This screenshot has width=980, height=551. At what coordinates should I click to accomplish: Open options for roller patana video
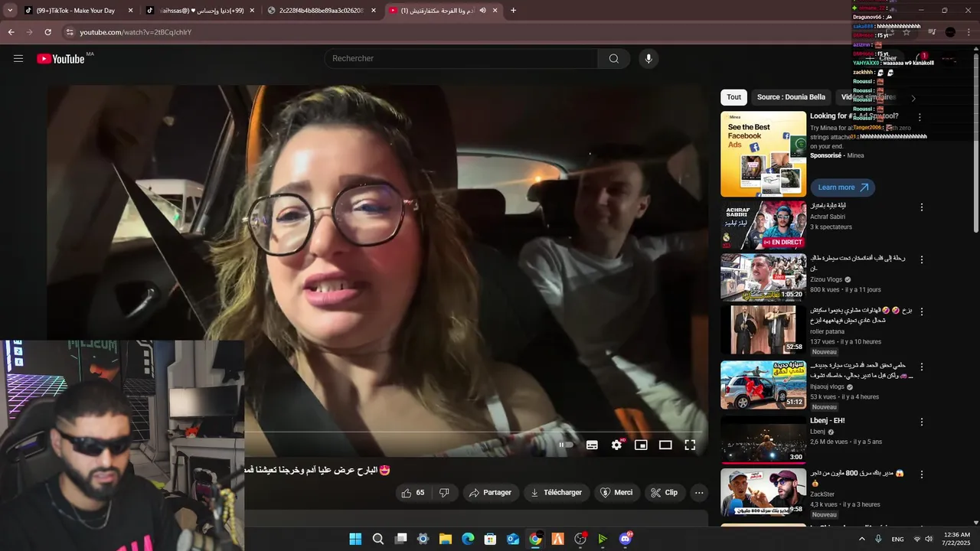coord(922,312)
